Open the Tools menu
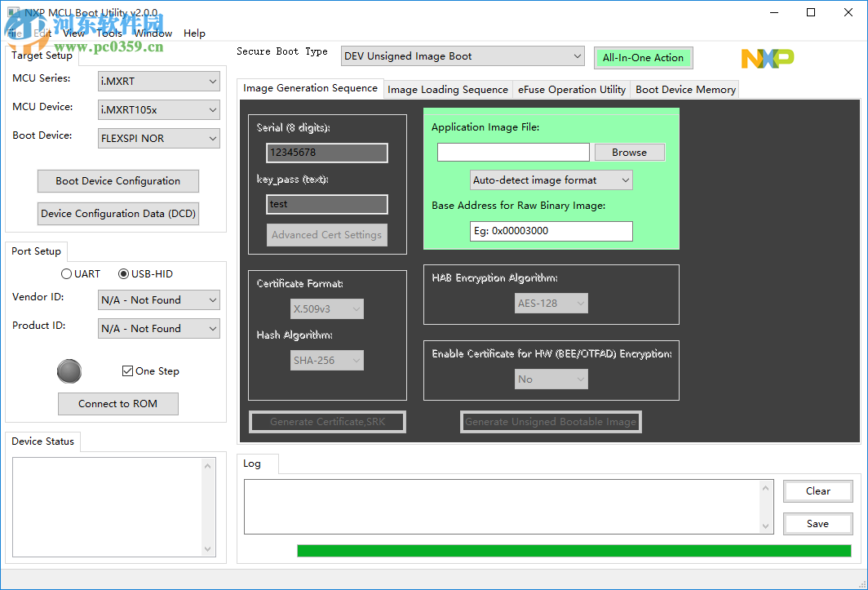Viewport: 868px width, 590px height. point(108,33)
